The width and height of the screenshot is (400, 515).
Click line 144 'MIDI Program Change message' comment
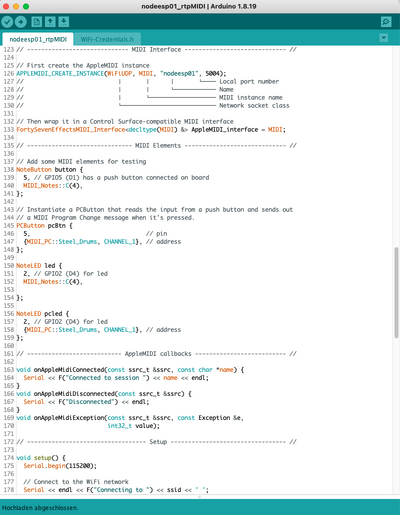coord(105,217)
